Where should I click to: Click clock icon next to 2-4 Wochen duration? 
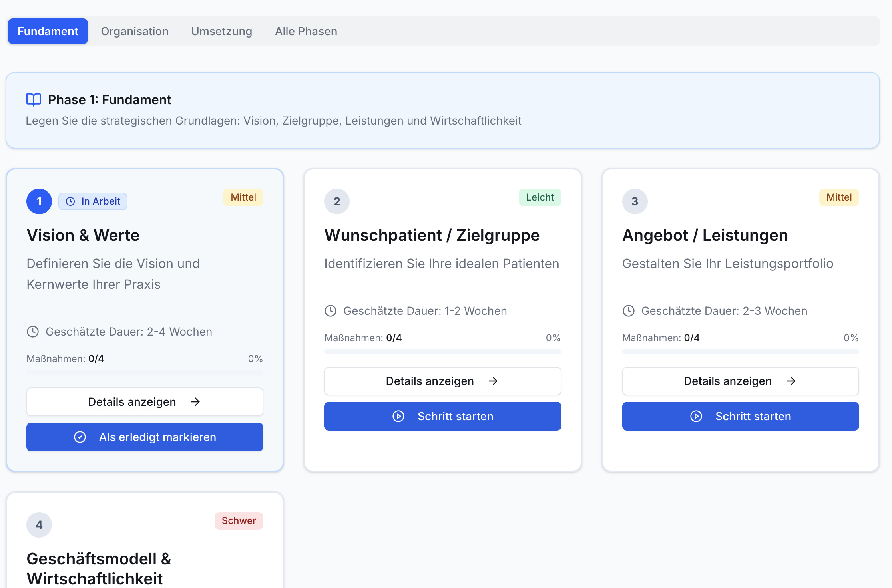[x=33, y=332]
